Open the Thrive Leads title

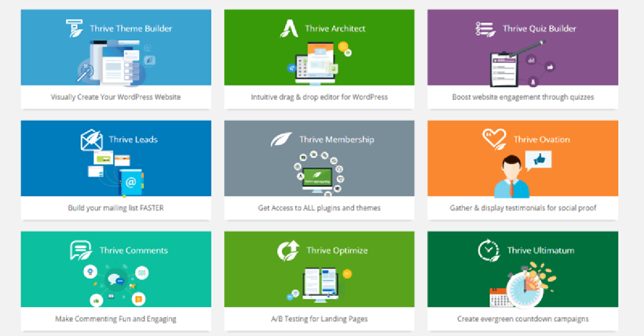click(x=133, y=139)
